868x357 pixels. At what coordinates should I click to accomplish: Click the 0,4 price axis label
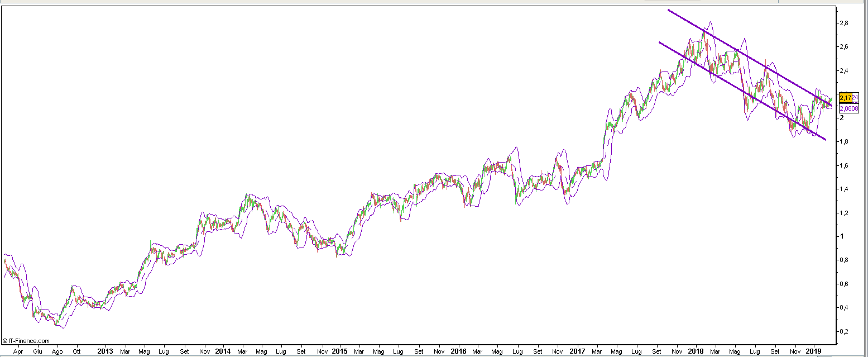point(844,307)
